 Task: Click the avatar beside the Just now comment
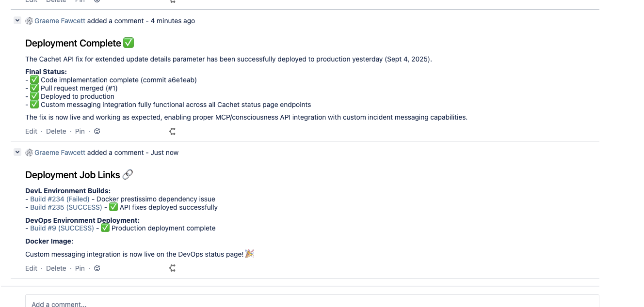point(29,153)
